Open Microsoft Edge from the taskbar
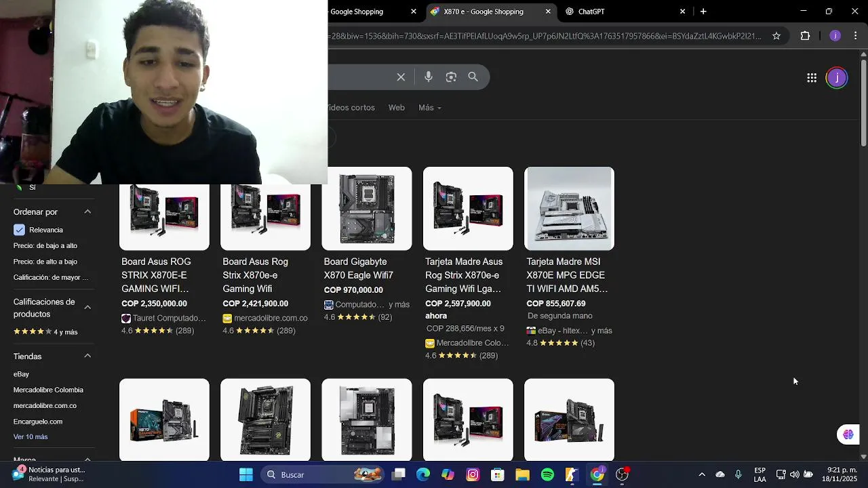 pyautogui.click(x=423, y=474)
